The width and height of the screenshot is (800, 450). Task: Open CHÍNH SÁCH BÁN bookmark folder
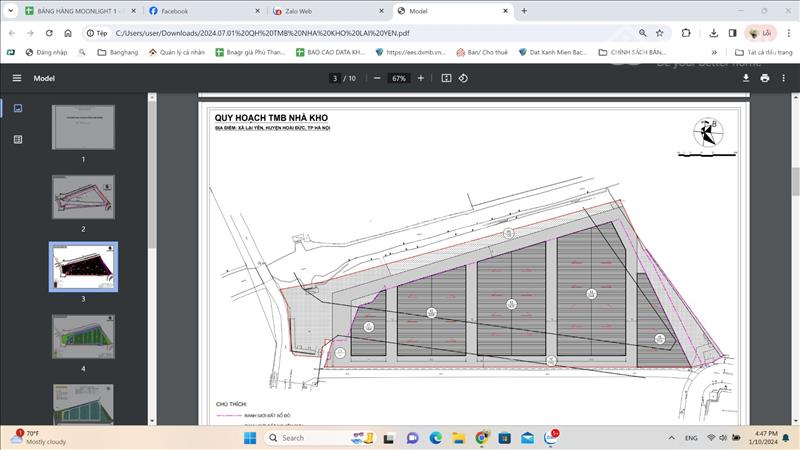(x=632, y=52)
